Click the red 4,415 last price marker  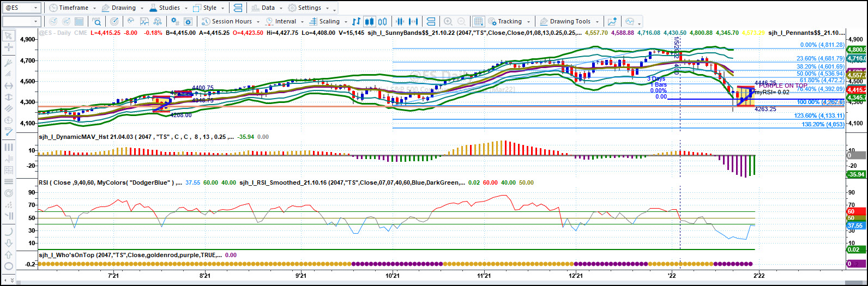point(857,89)
